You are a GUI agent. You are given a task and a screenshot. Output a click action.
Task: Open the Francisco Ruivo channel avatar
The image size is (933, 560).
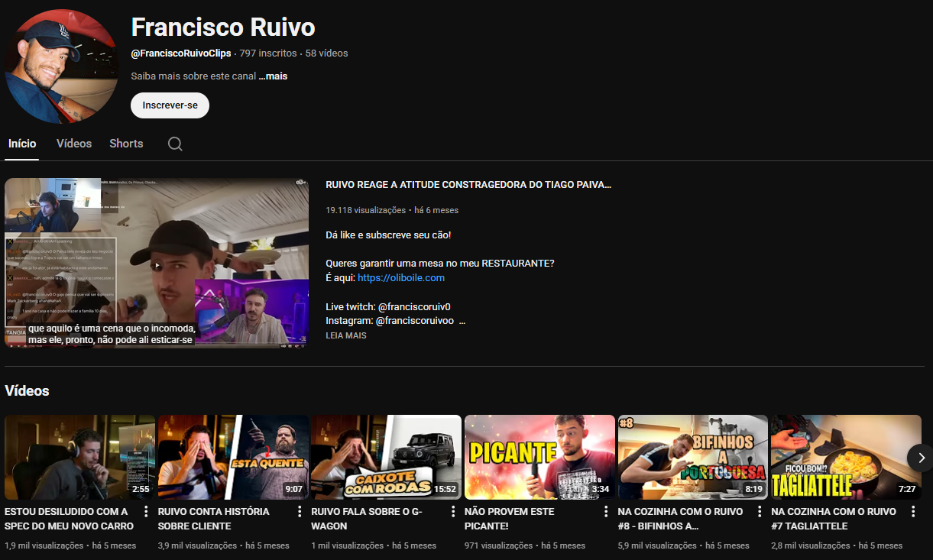[x=61, y=66]
